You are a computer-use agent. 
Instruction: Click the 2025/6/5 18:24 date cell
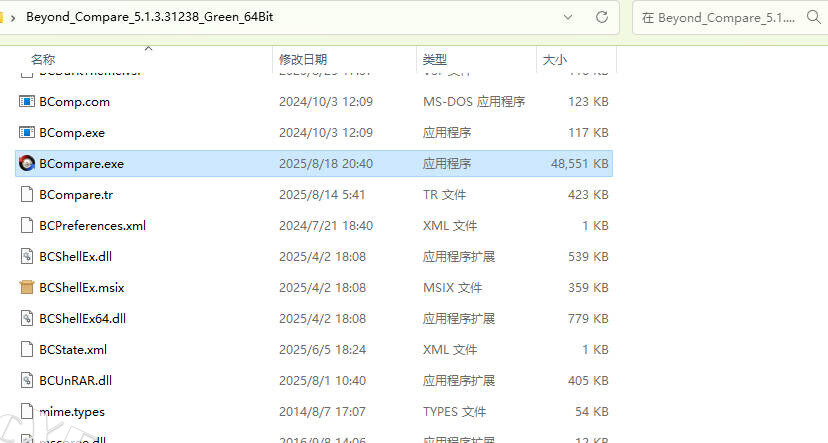322,350
